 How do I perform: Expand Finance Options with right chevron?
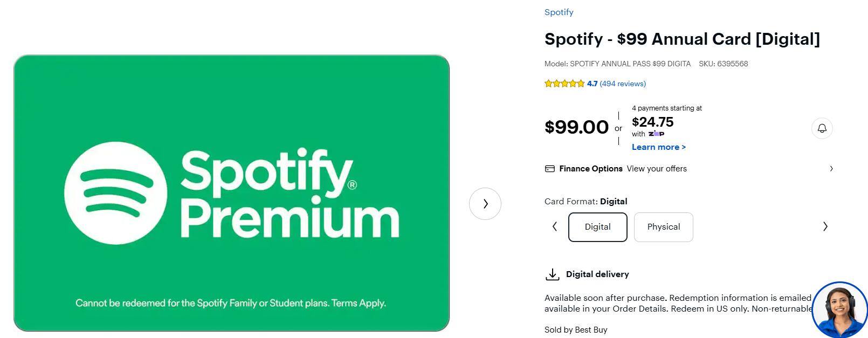[x=831, y=169]
